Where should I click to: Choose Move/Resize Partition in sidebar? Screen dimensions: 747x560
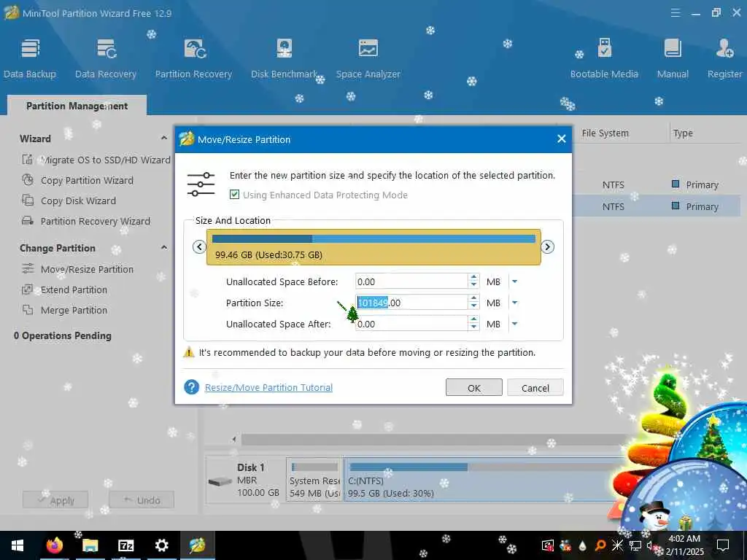tap(78, 270)
